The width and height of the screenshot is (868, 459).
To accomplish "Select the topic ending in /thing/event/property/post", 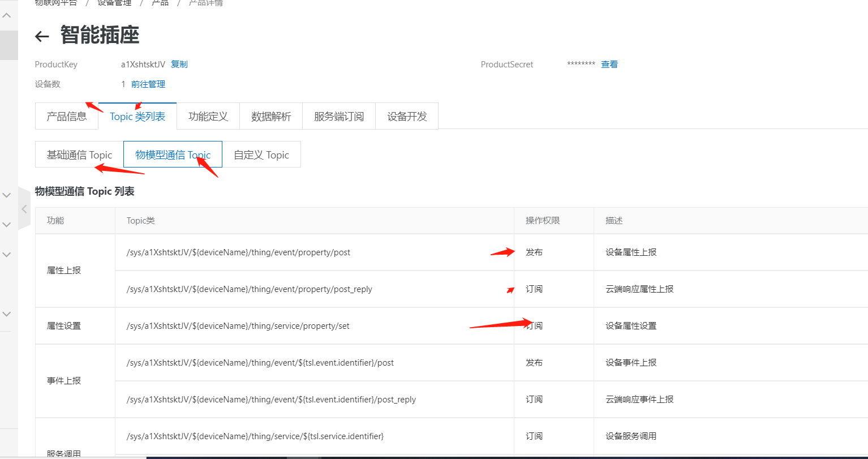I will coord(238,252).
